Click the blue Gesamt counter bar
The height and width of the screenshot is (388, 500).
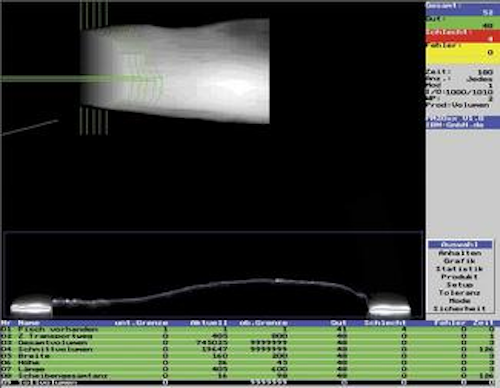pos(463,9)
